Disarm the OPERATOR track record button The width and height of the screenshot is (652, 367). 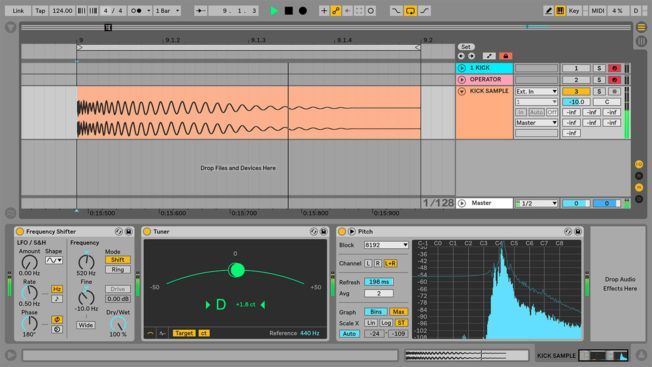[615, 79]
